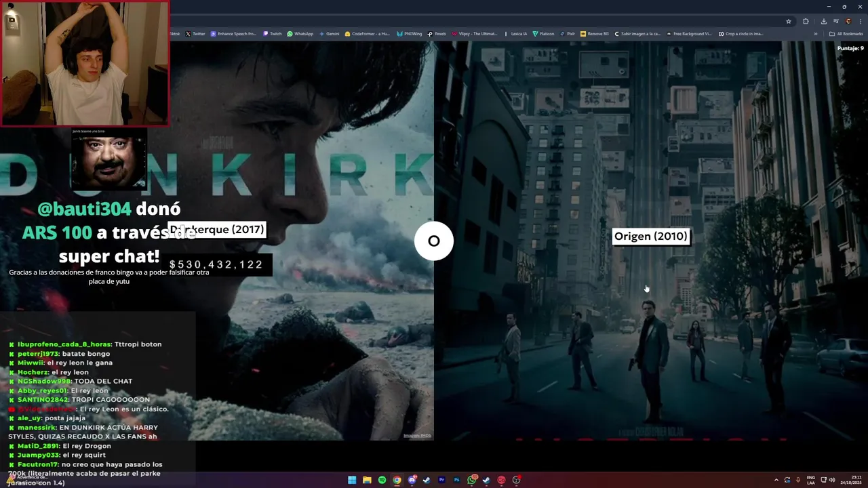Open the OBS icon on taskbar

(x=517, y=480)
